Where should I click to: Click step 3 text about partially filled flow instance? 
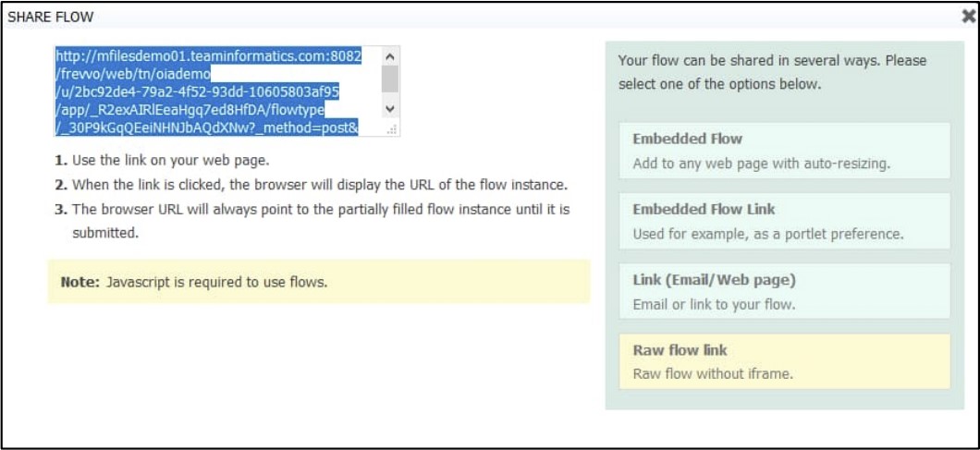pyautogui.click(x=321, y=221)
